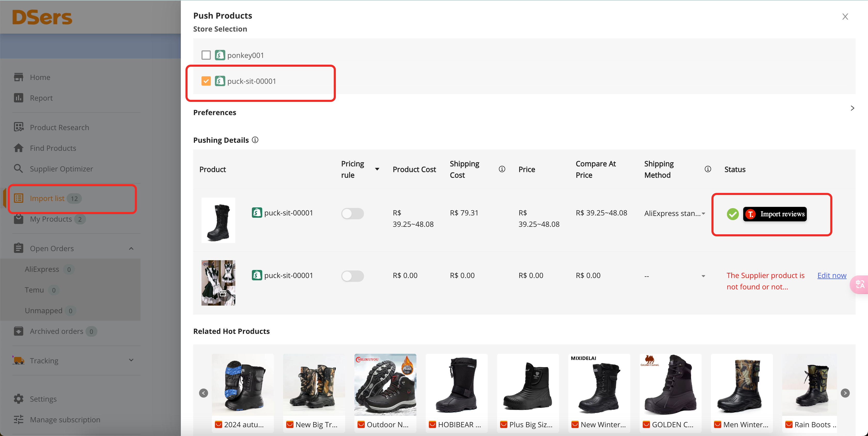Go to Report page

click(x=41, y=98)
